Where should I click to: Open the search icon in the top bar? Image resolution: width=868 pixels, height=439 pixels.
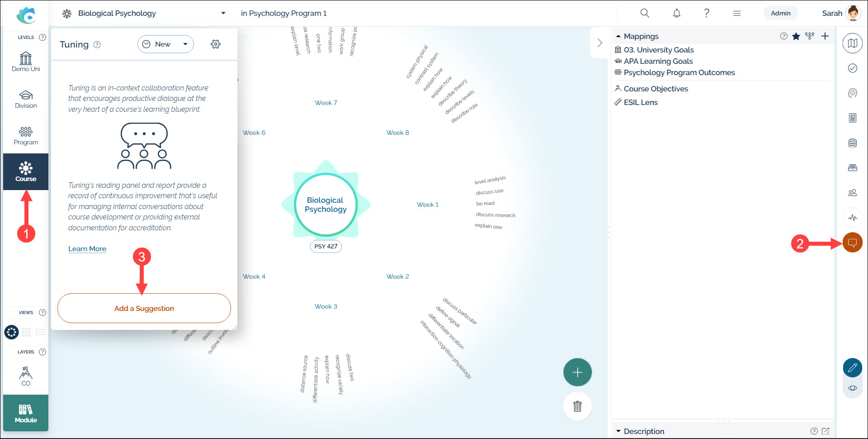click(645, 13)
